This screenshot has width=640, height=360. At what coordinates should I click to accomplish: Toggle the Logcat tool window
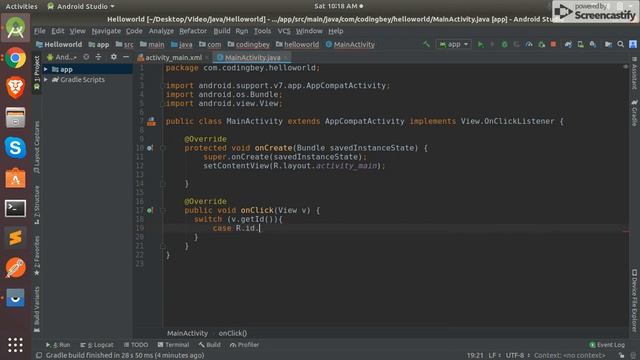(x=97, y=345)
